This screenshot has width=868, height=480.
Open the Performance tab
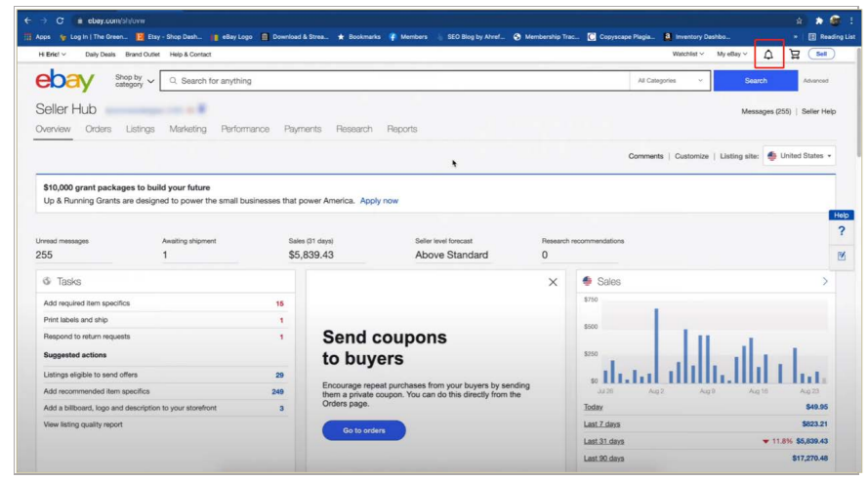click(x=245, y=129)
